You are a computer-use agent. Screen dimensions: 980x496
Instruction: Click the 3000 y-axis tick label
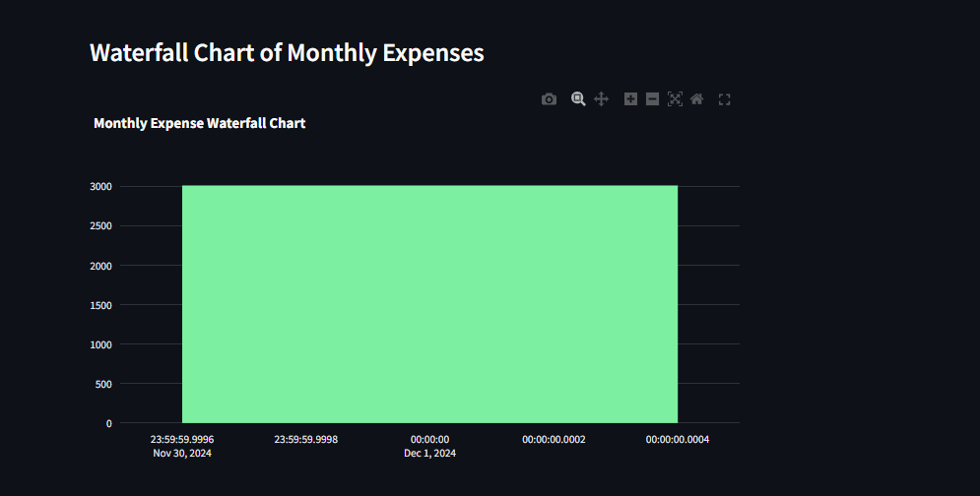coord(100,187)
